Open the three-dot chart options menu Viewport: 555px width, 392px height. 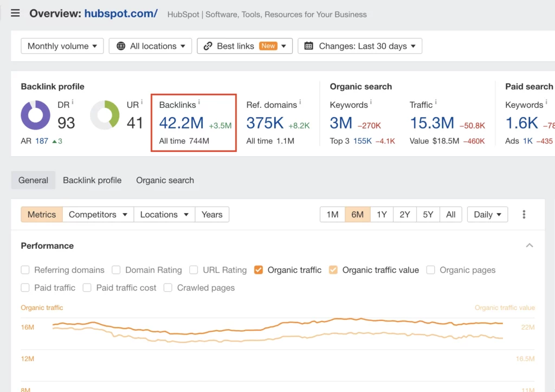[x=524, y=215]
